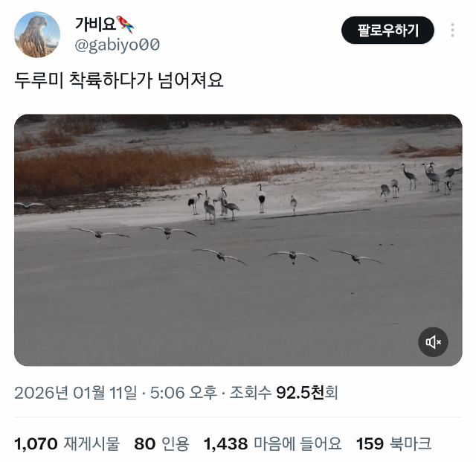476x462 pixels.
Task: Show the 1,070 재게시물 reposts list
Action: (x=67, y=444)
